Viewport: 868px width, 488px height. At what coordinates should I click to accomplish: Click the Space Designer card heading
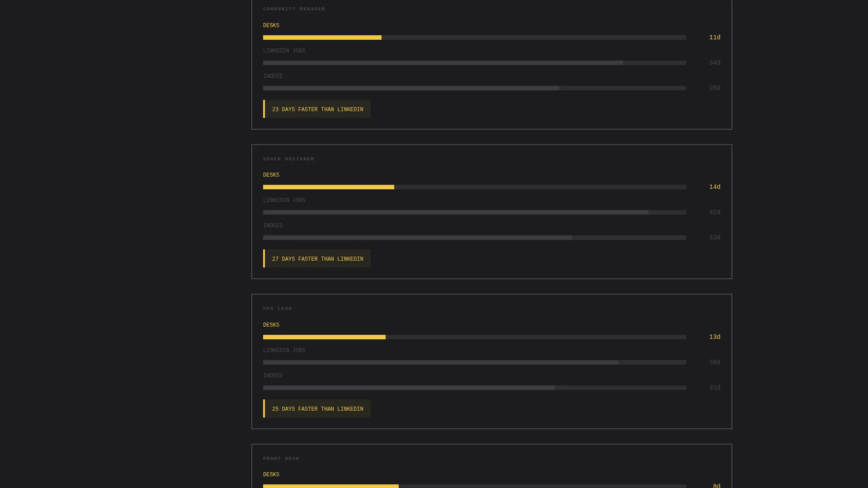[x=288, y=159]
